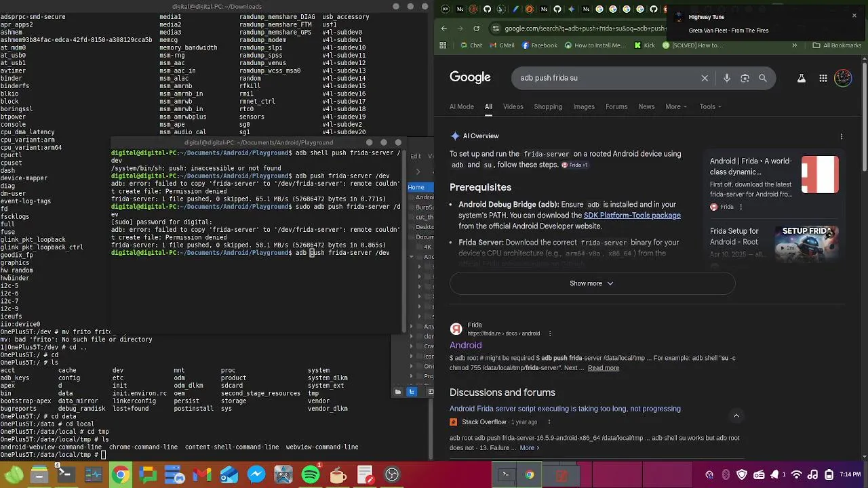
Task: Launch Terminal from the dock
Action: coord(66,474)
